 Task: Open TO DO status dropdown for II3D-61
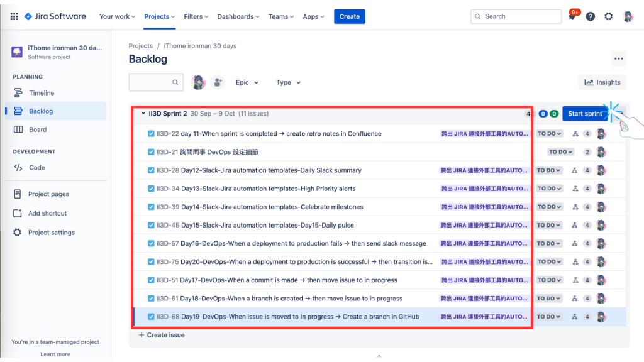(548, 299)
